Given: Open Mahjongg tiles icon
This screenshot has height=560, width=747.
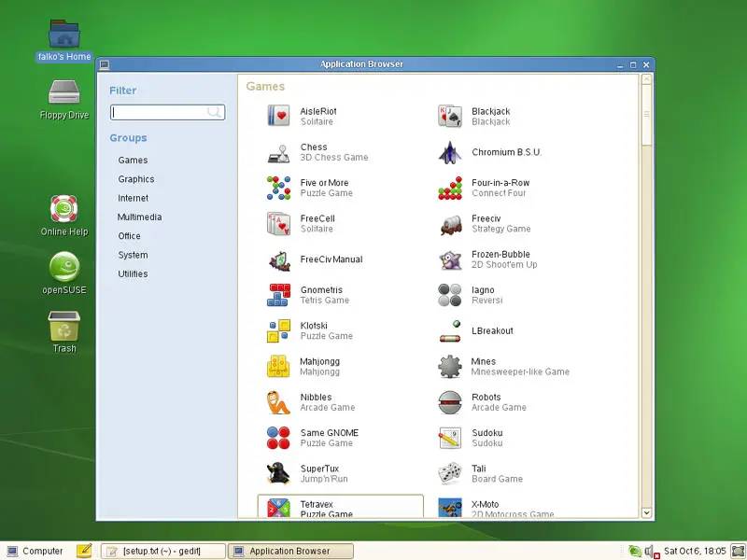Looking at the screenshot, I should click(278, 366).
